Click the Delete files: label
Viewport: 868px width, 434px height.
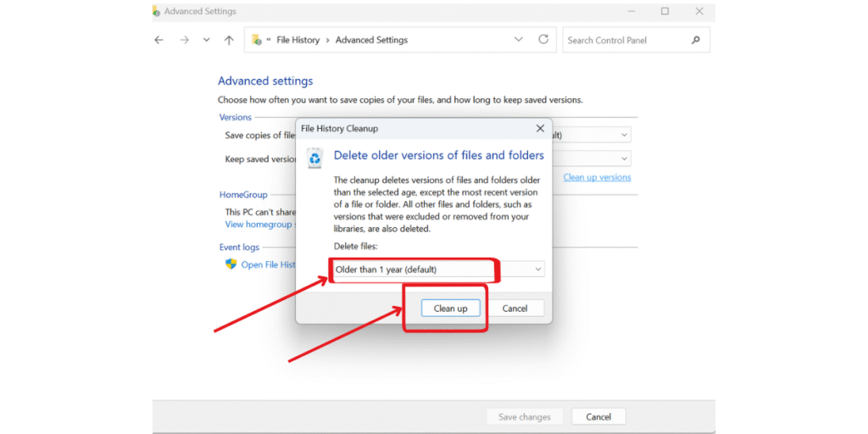pyautogui.click(x=356, y=246)
